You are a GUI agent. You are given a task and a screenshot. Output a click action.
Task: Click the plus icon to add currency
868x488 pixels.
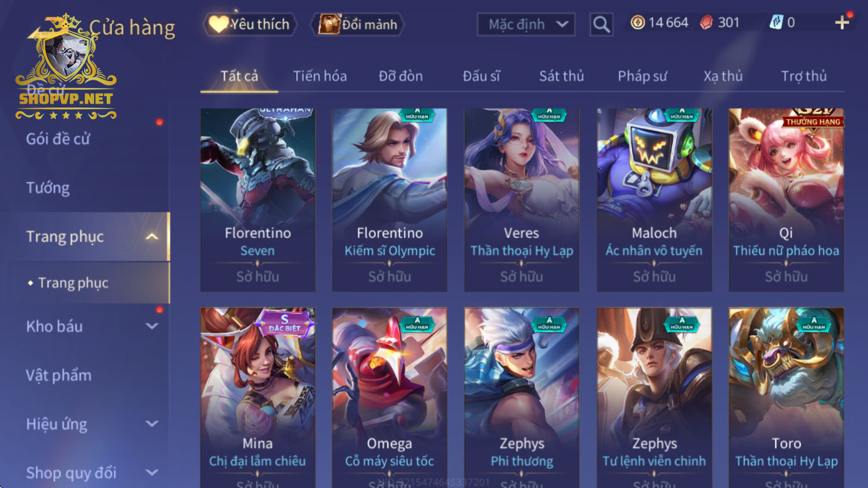tap(842, 23)
